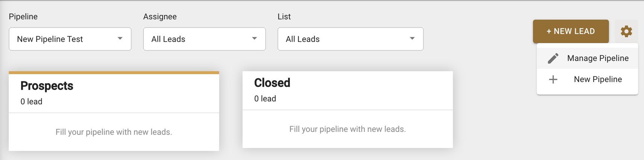Screen dimensions: 644x160
Task: Click the empty-state message in Closed
Action: click(347, 129)
